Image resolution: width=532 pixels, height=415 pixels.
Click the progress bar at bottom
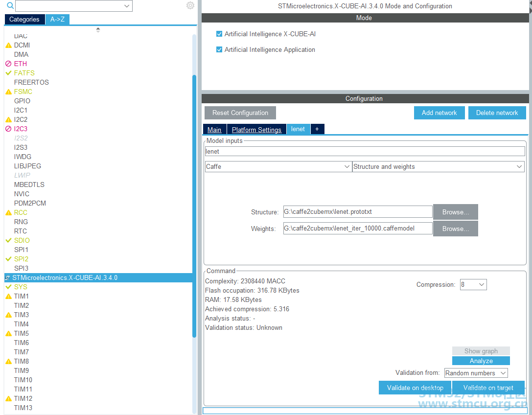click(365, 411)
